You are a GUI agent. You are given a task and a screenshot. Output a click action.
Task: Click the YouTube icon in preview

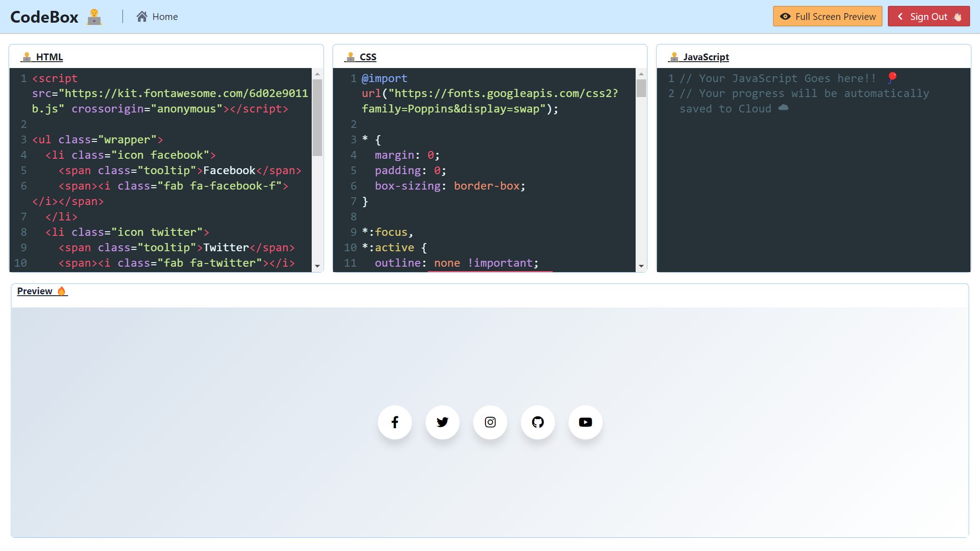[585, 422]
